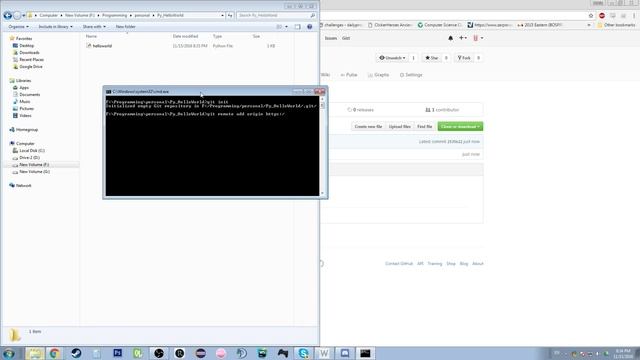Open the helloworld Python file
The image size is (640, 360).
pyautogui.click(x=102, y=46)
